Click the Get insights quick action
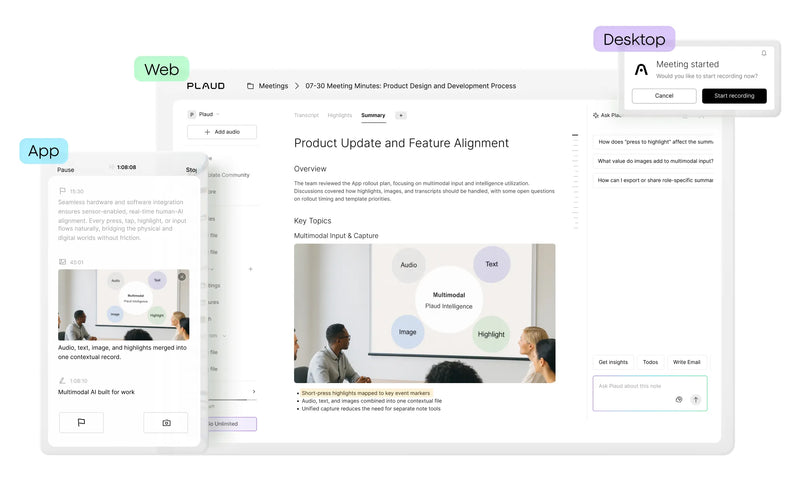800x487 pixels. 613,362
